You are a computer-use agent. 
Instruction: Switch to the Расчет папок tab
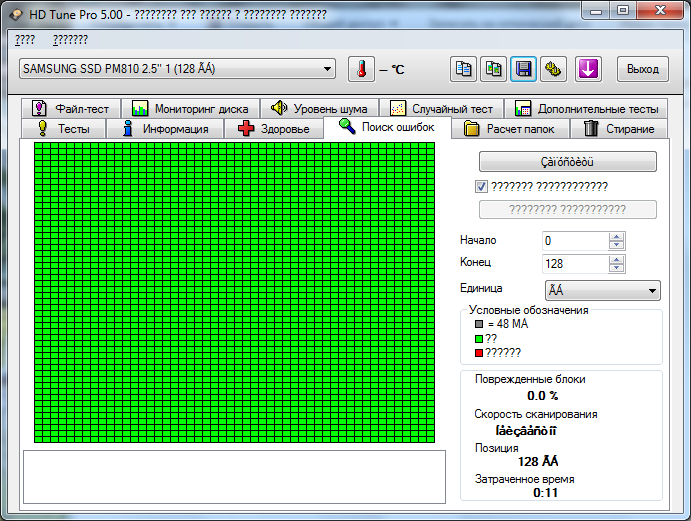pyautogui.click(x=510, y=129)
